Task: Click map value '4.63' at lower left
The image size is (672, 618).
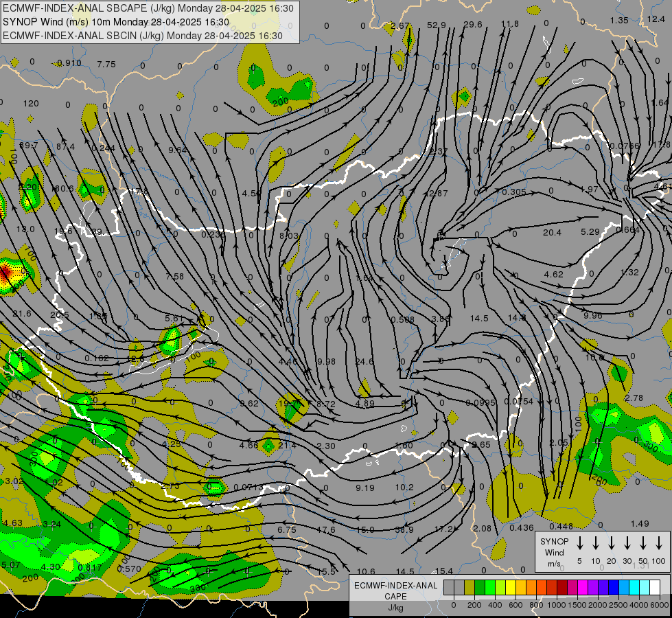Action: [x=12, y=523]
